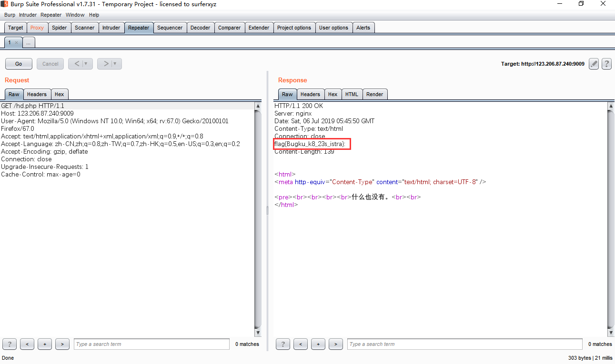Go to next match in response search

336,344
